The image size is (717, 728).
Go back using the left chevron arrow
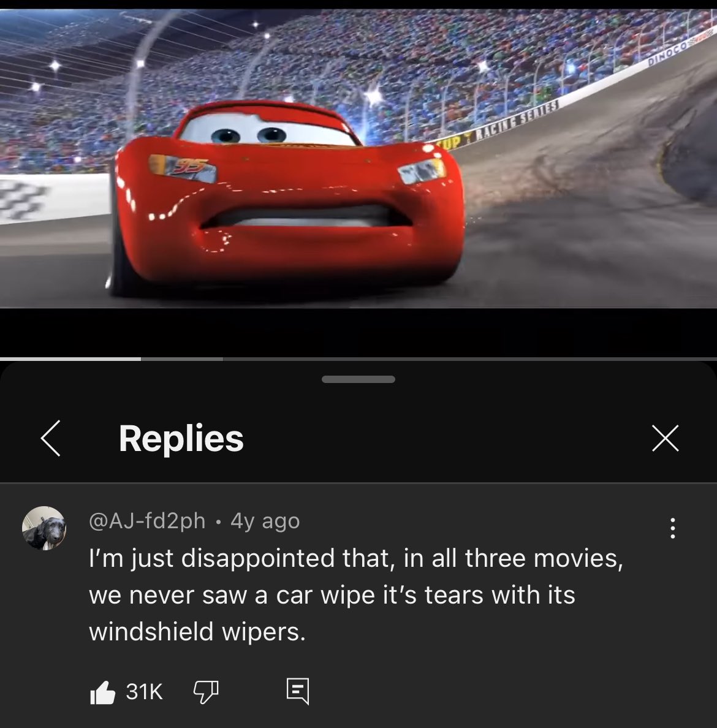coord(50,438)
